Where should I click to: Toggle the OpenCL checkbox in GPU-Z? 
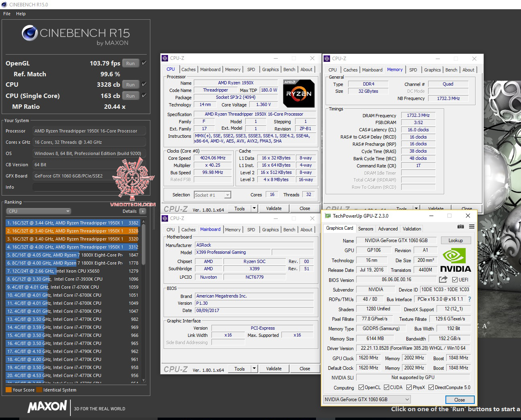click(x=360, y=387)
